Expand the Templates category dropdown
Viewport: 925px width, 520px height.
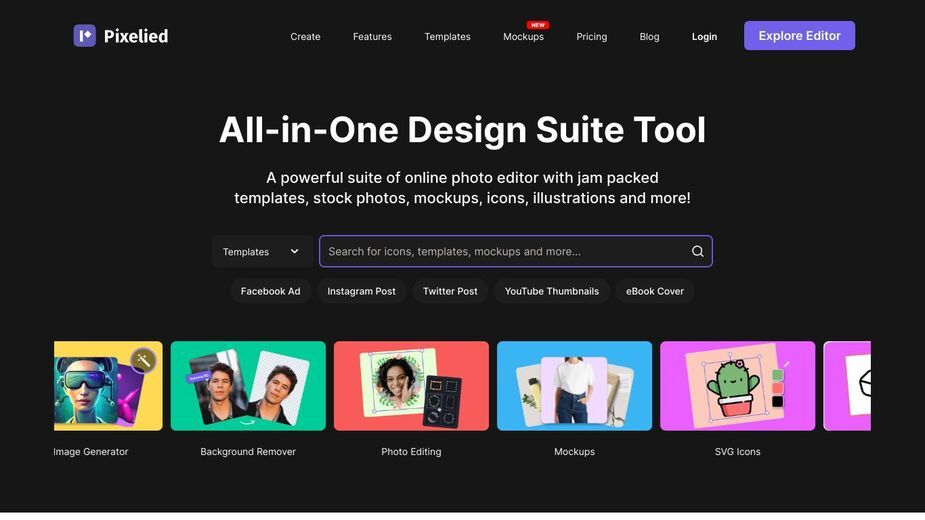point(262,251)
